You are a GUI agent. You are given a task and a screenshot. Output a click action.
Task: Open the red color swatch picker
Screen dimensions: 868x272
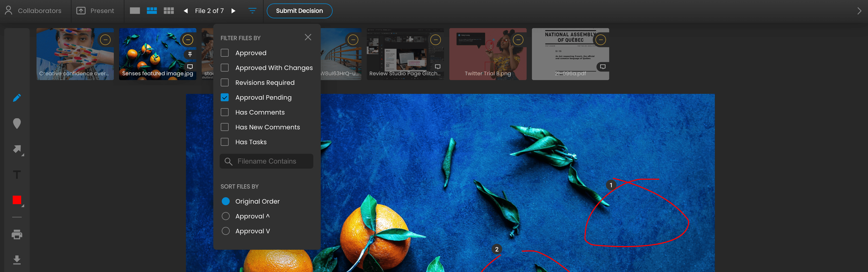click(x=17, y=200)
